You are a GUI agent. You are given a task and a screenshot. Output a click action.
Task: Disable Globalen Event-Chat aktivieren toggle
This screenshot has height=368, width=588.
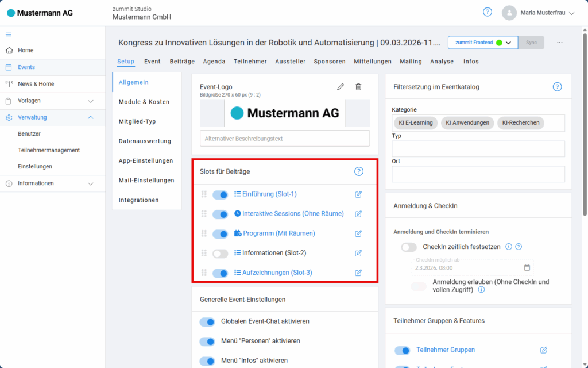207,322
